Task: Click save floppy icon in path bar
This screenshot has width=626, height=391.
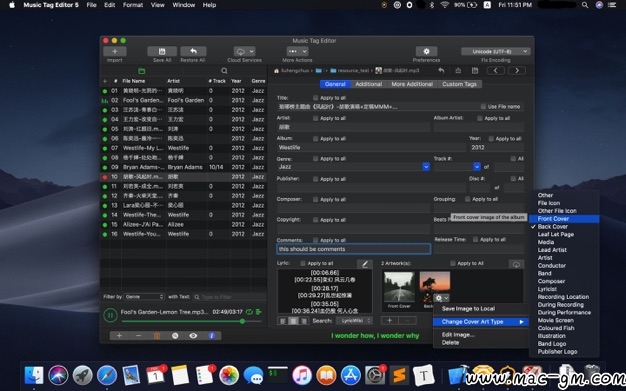Action: pyautogui.click(x=475, y=71)
